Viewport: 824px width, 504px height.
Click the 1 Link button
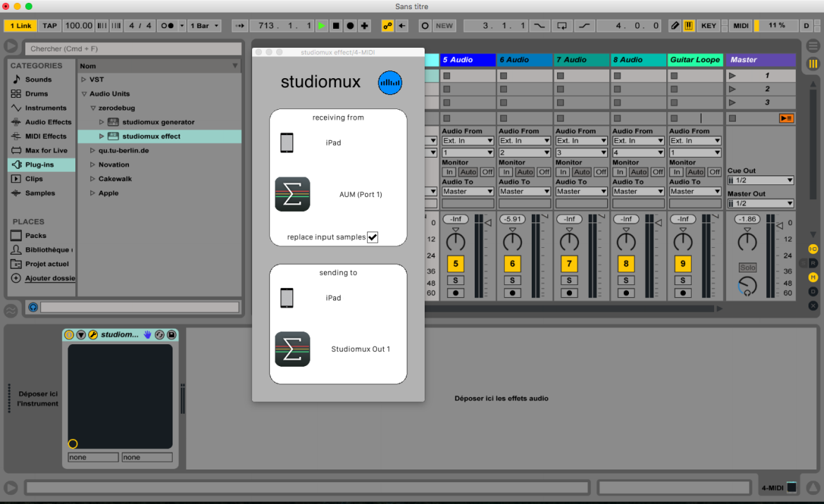pyautogui.click(x=21, y=26)
